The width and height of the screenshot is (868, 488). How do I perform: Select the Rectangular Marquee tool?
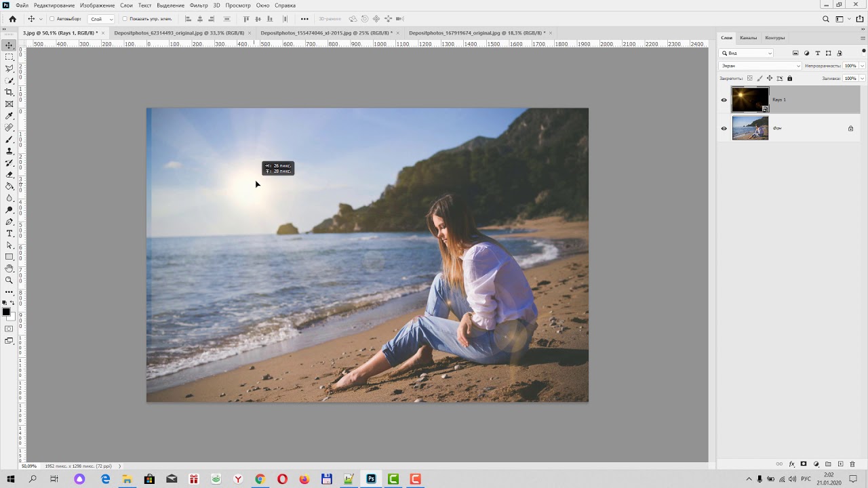click(9, 57)
